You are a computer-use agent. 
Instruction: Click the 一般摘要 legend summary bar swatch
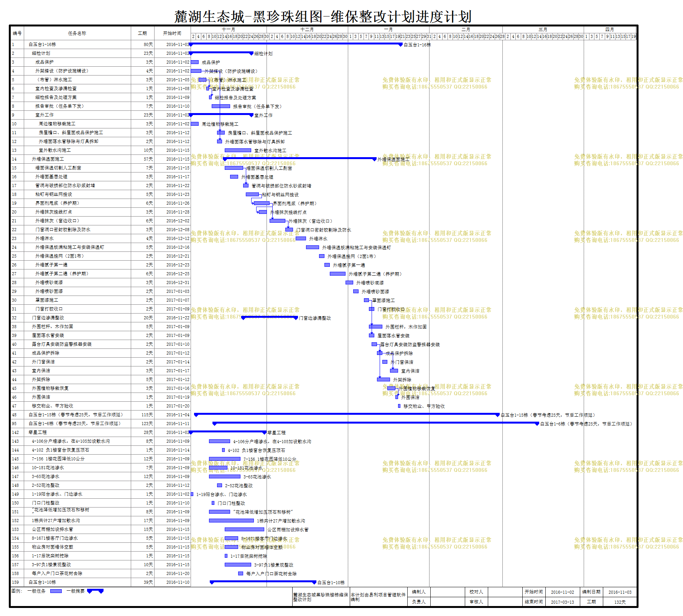[95, 591]
